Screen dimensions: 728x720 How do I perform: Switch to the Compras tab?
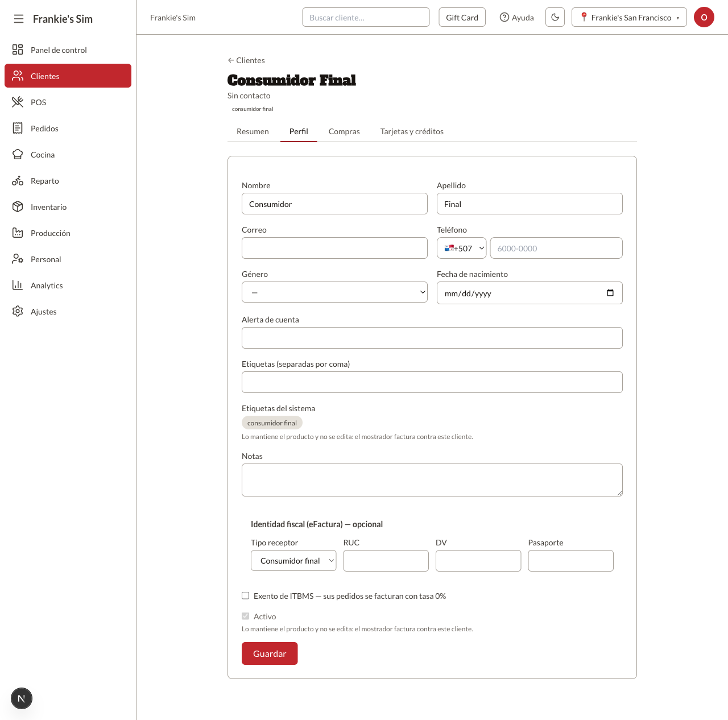(344, 131)
